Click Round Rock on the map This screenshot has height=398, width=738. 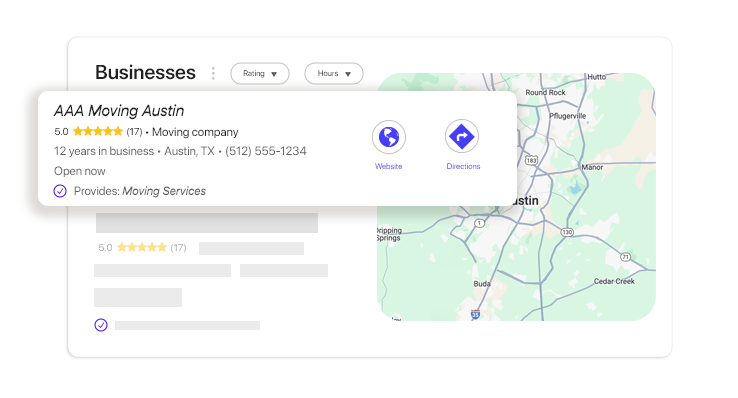[545, 93]
